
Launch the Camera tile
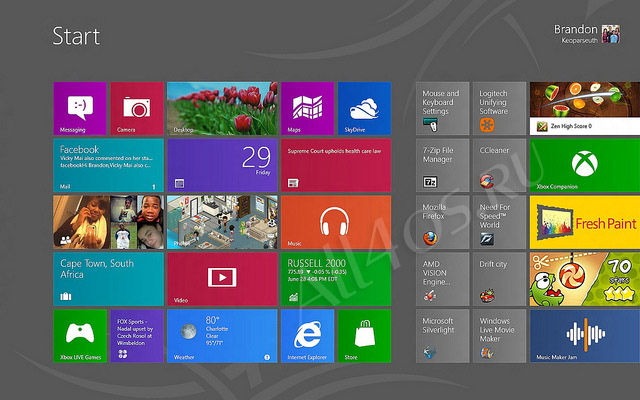coord(137,108)
